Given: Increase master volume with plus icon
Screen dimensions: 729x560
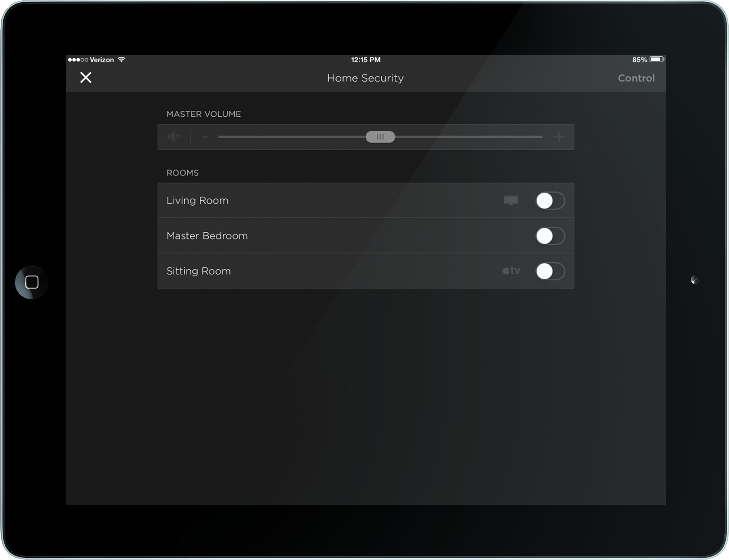Looking at the screenshot, I should click(x=559, y=137).
